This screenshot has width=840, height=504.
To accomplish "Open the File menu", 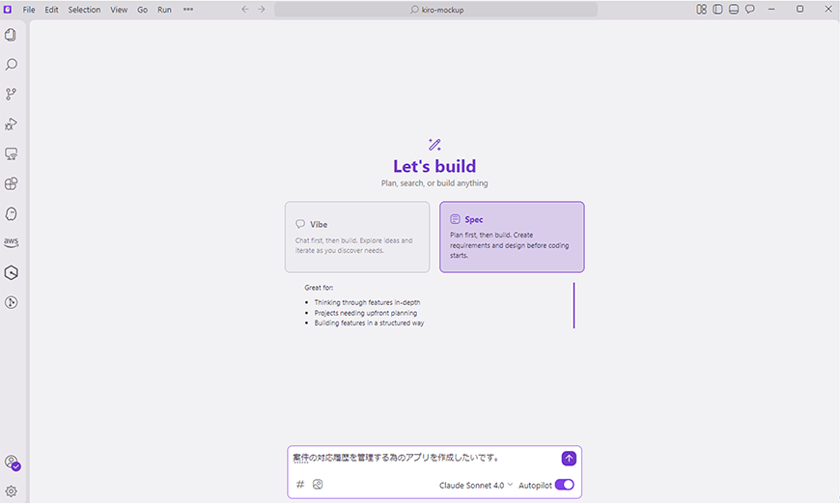I will coord(29,10).
